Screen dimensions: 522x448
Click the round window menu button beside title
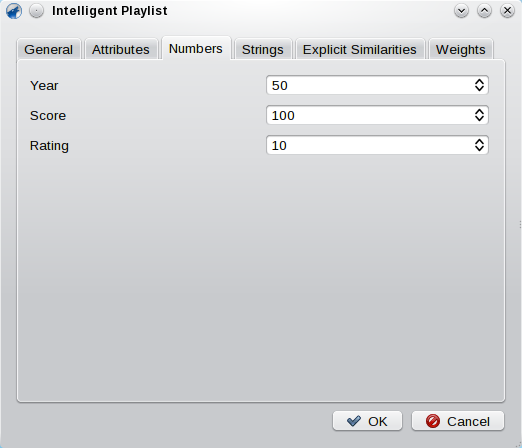36,11
